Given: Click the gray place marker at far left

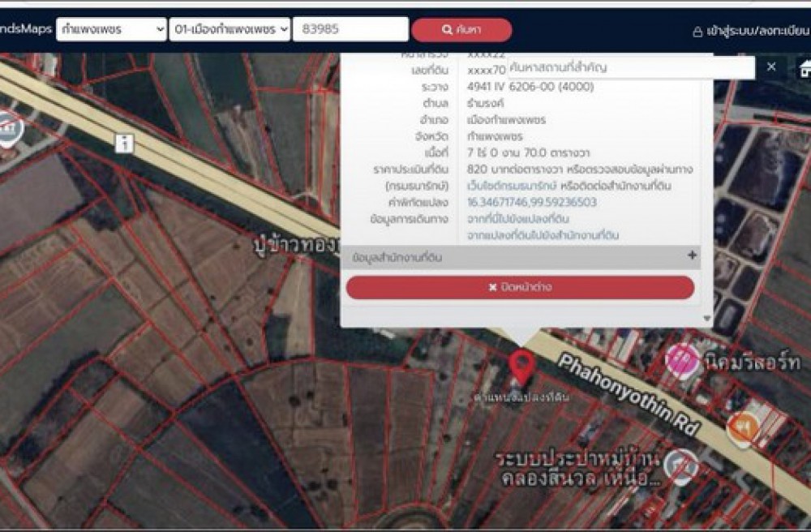Looking at the screenshot, I should [8, 130].
